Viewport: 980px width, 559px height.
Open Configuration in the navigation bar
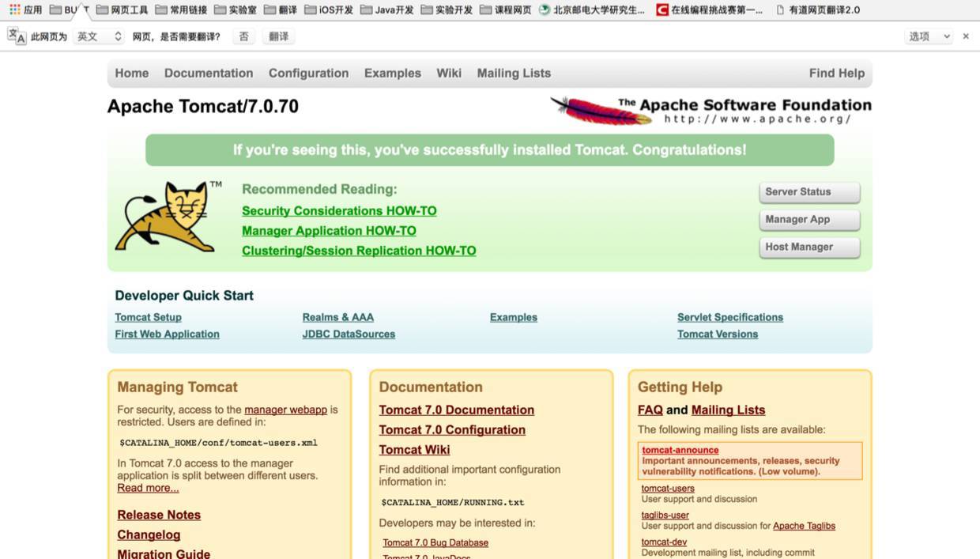(308, 73)
